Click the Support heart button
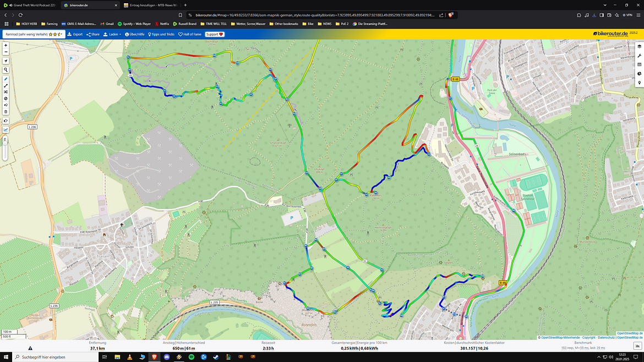 click(x=215, y=35)
